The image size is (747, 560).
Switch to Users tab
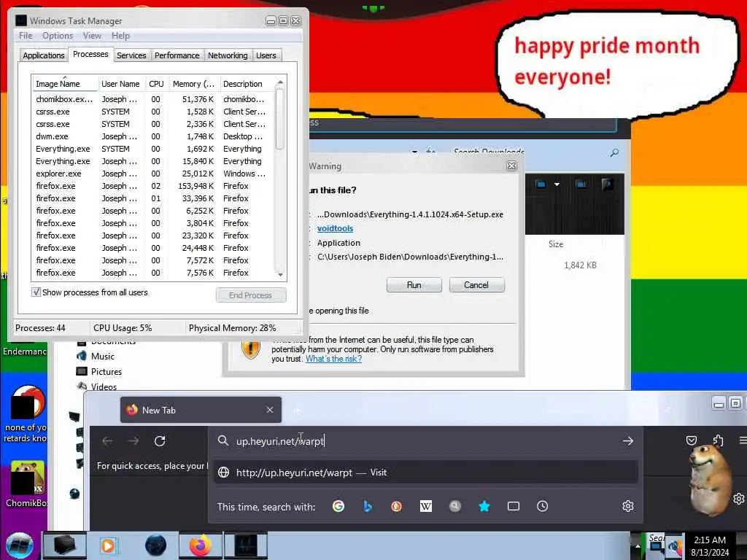point(266,55)
